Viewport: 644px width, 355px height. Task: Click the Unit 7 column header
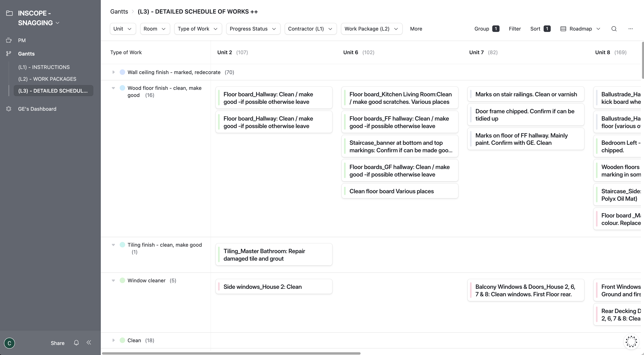tap(483, 52)
